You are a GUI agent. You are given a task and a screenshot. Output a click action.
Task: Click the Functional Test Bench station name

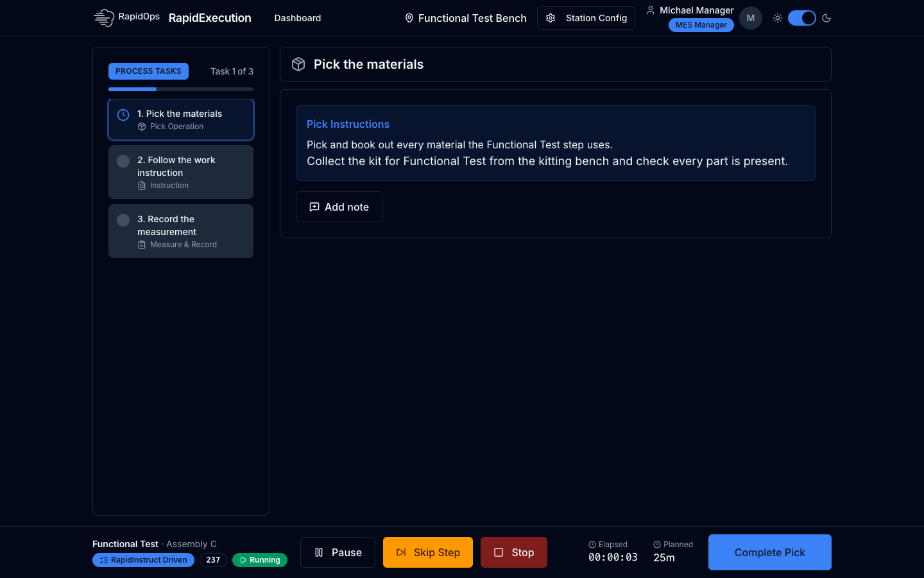click(x=472, y=18)
